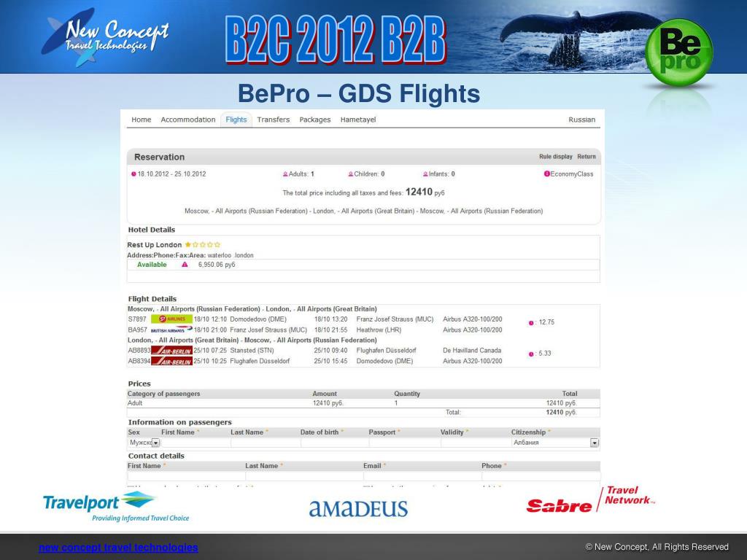The height and width of the screenshot is (560, 747).
Task: Click the S7 Airlines logo on flight S7897
Action: (171, 319)
